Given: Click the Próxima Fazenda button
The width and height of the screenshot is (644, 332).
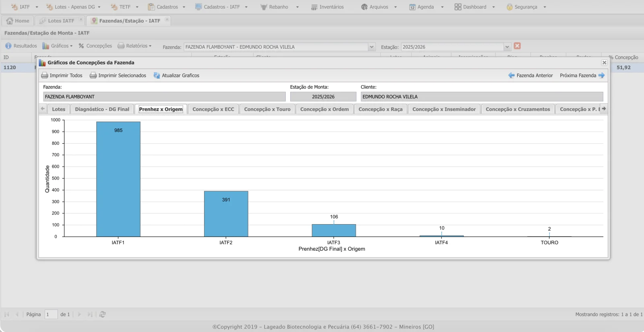Looking at the screenshot, I should click(582, 75).
